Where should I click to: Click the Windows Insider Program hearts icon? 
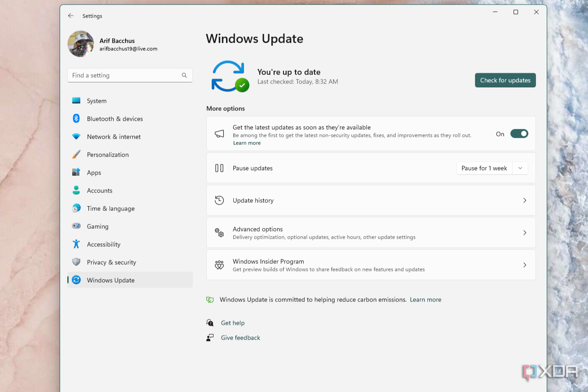pos(219,265)
